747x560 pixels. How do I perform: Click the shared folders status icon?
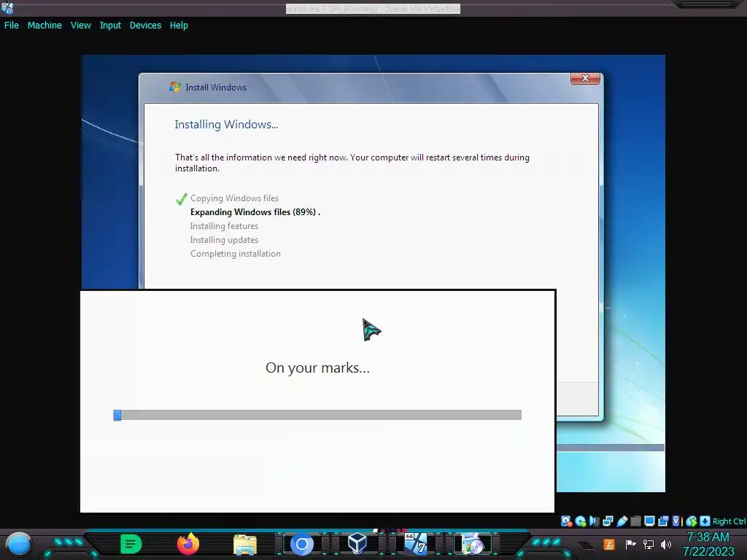coord(635,521)
